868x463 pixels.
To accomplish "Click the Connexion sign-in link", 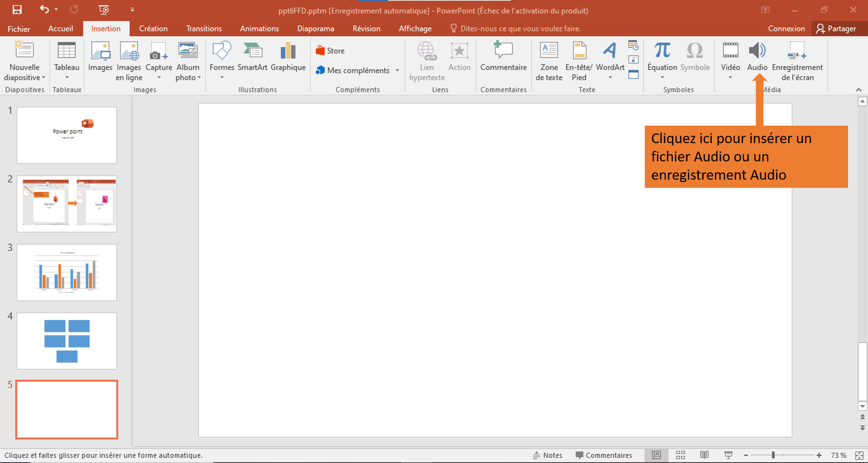I will pyautogui.click(x=786, y=29).
